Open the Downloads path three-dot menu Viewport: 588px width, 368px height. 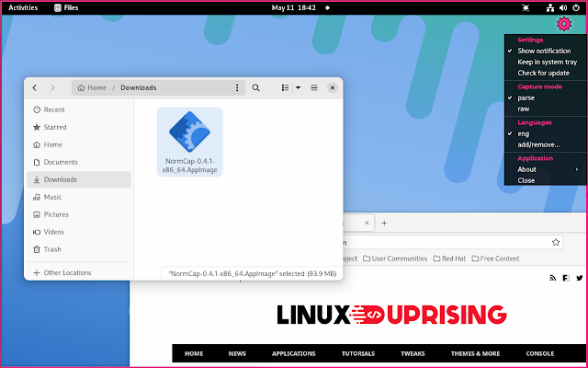click(237, 87)
